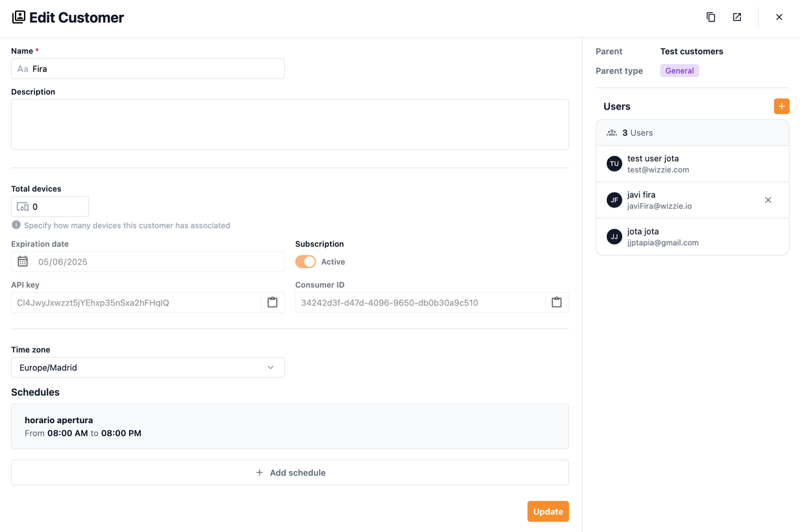The width and height of the screenshot is (800, 532).
Task: Select test user jota in users list
Action: (x=692, y=164)
